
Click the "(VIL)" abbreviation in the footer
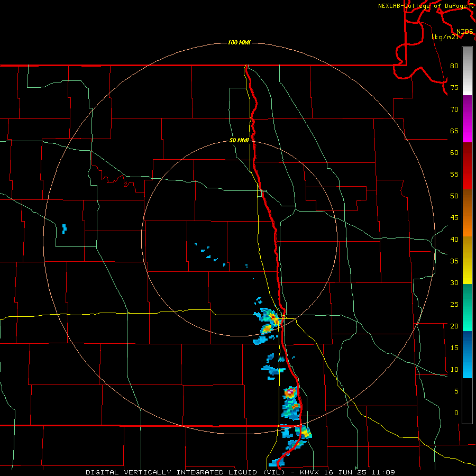point(273,472)
